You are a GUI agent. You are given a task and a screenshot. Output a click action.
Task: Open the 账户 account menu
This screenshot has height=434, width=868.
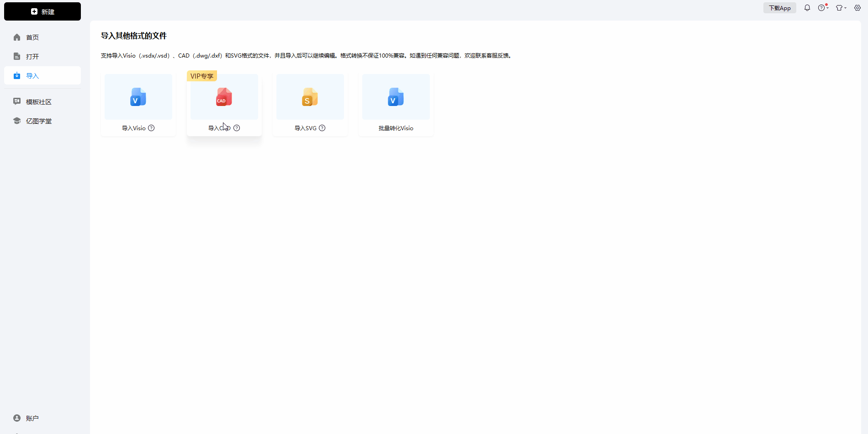[42, 418]
